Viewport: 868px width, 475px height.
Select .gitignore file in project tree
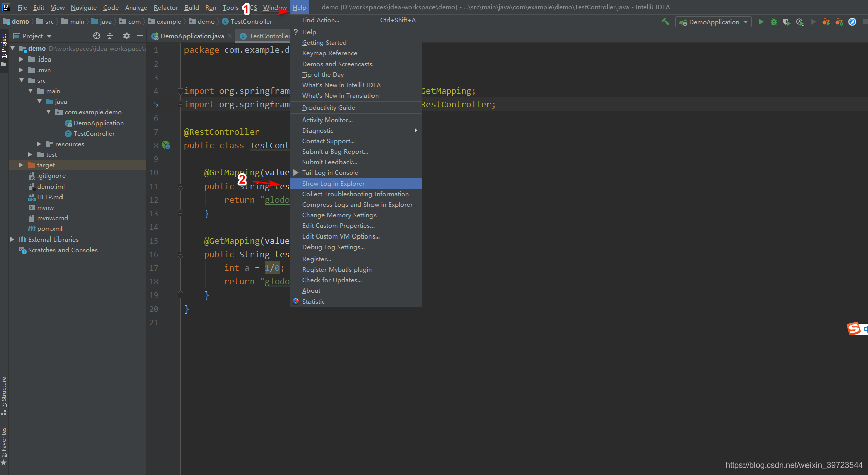coord(47,175)
